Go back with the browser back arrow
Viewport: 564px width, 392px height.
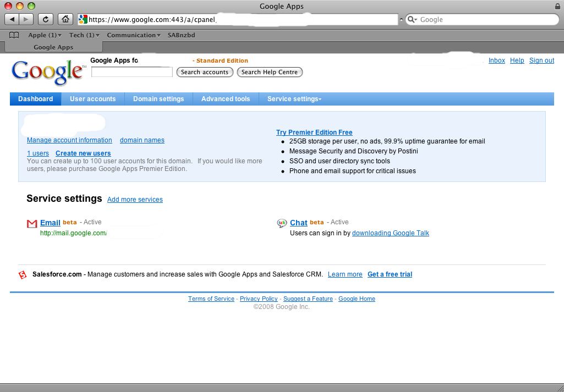click(x=12, y=19)
